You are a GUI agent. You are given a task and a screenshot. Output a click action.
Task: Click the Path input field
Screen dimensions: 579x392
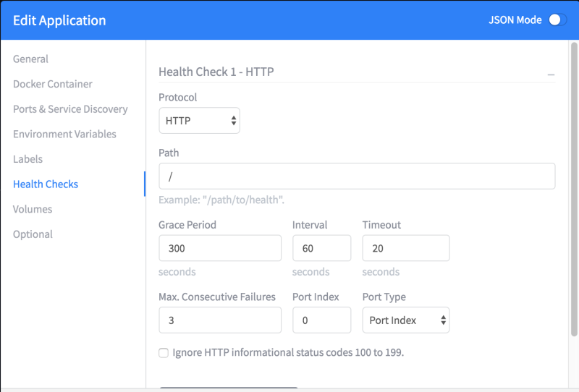tap(357, 176)
